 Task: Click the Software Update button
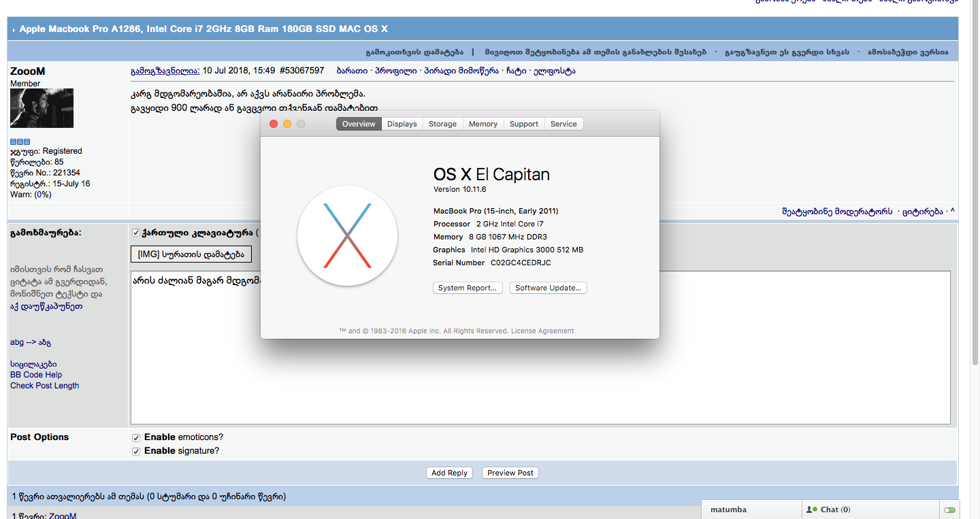[x=549, y=288]
